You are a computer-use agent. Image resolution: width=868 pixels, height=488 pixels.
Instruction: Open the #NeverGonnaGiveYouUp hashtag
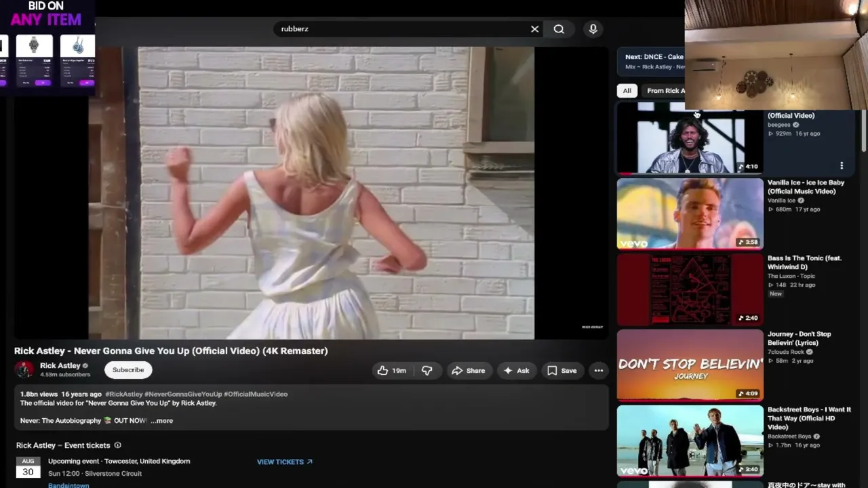click(183, 394)
